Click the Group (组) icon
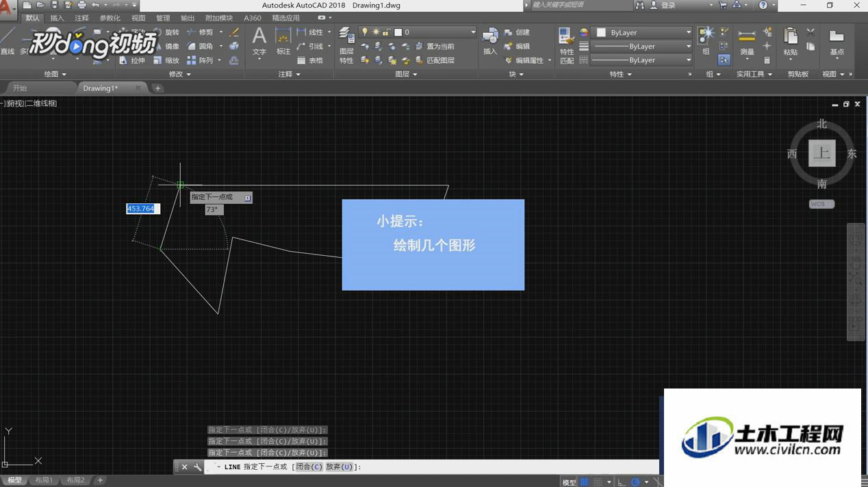 (706, 40)
